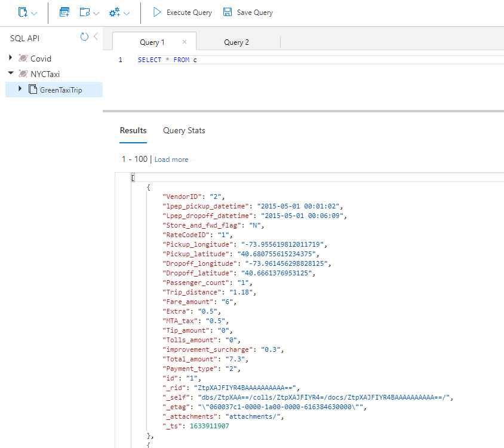Open dropdown arrow beside settings gears

[127, 13]
